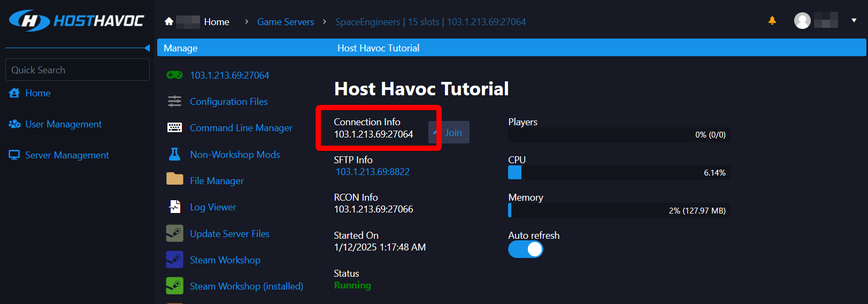The width and height of the screenshot is (868, 304).
Task: Go to the Game Servers breadcrumb
Action: [x=286, y=22]
